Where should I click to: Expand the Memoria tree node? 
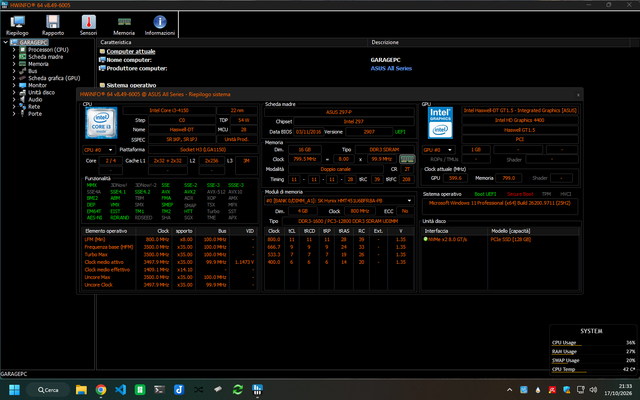tap(14, 64)
